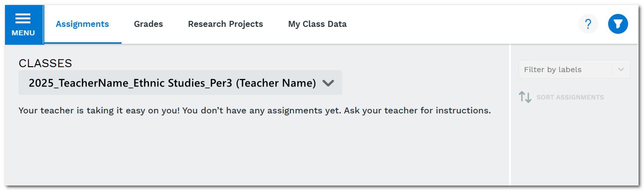Open the help question mark icon
Viewport: 644px width, 191px height.
(x=588, y=24)
